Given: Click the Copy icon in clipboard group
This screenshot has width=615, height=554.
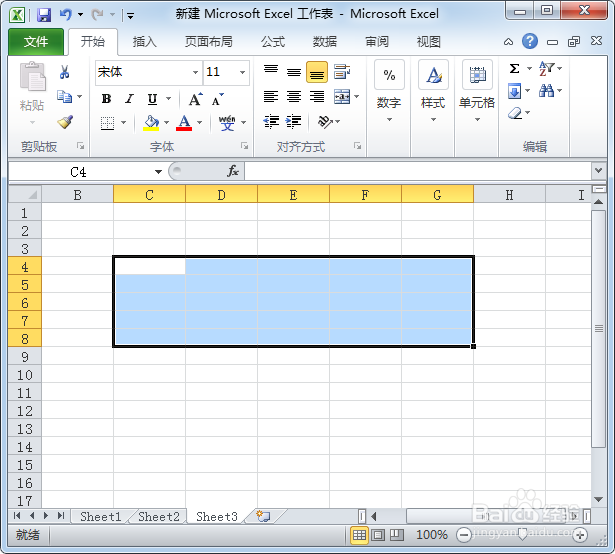Looking at the screenshot, I should click(64, 97).
